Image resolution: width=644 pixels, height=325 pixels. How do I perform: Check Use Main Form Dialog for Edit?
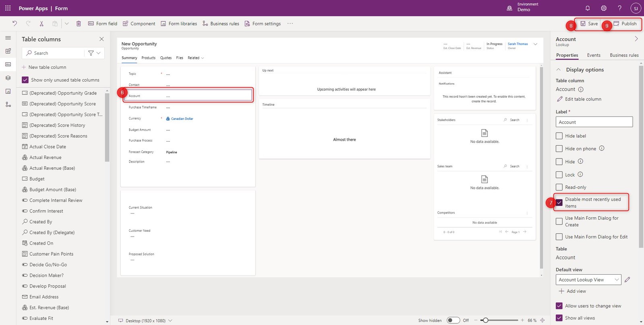click(559, 237)
